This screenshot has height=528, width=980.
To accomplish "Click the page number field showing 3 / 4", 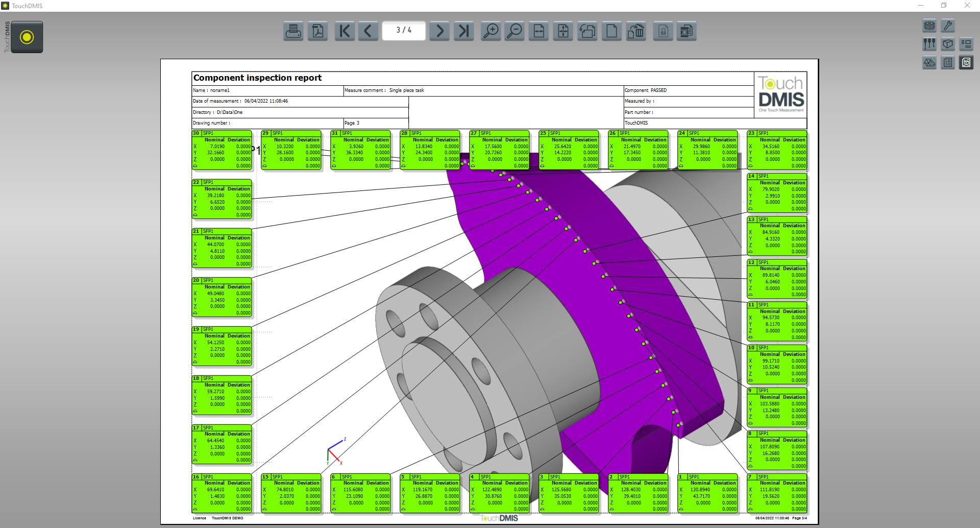I will tap(404, 31).
